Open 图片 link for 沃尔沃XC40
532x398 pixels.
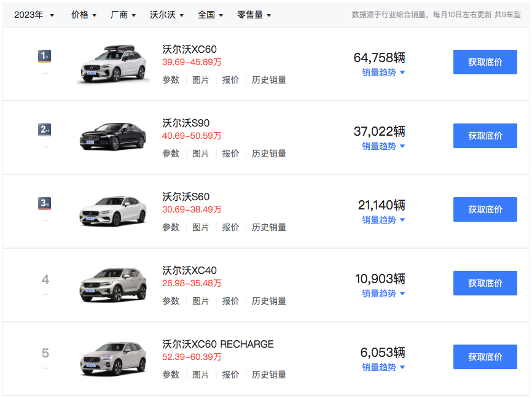[201, 301]
